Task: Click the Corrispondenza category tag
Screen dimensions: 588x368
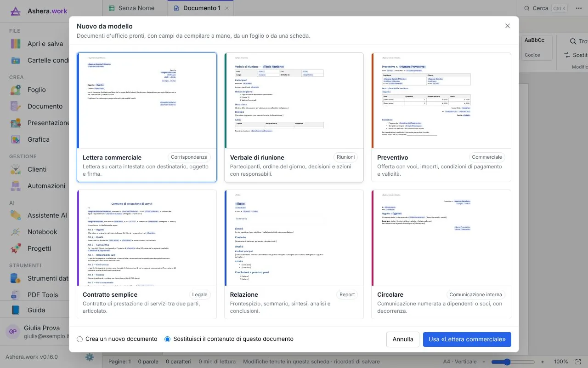Action: pyautogui.click(x=189, y=157)
